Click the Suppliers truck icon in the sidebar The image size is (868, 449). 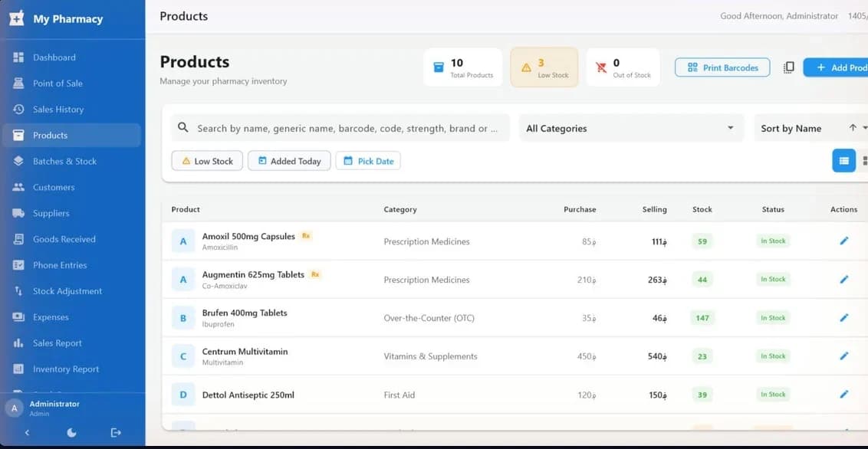click(x=19, y=213)
